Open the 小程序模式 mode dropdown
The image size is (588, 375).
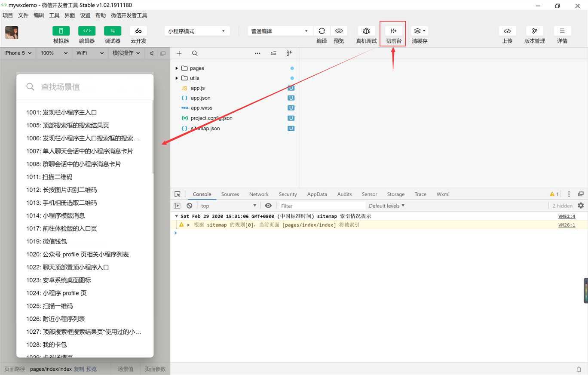tap(197, 31)
